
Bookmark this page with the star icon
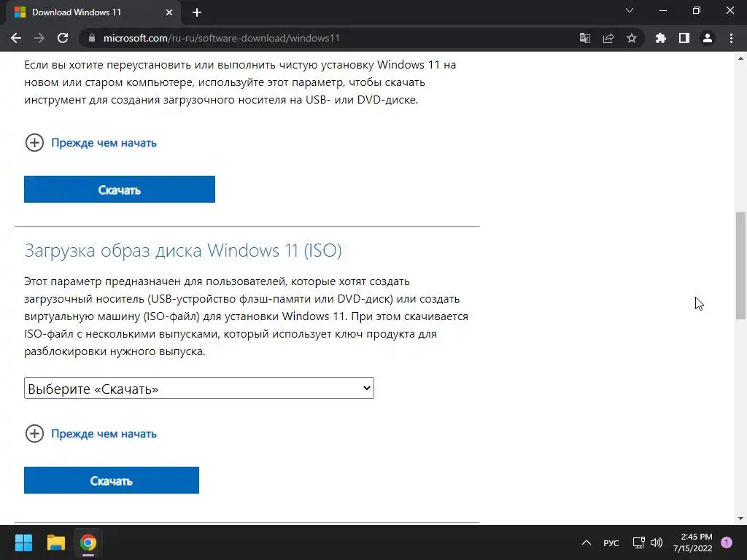[x=632, y=38]
